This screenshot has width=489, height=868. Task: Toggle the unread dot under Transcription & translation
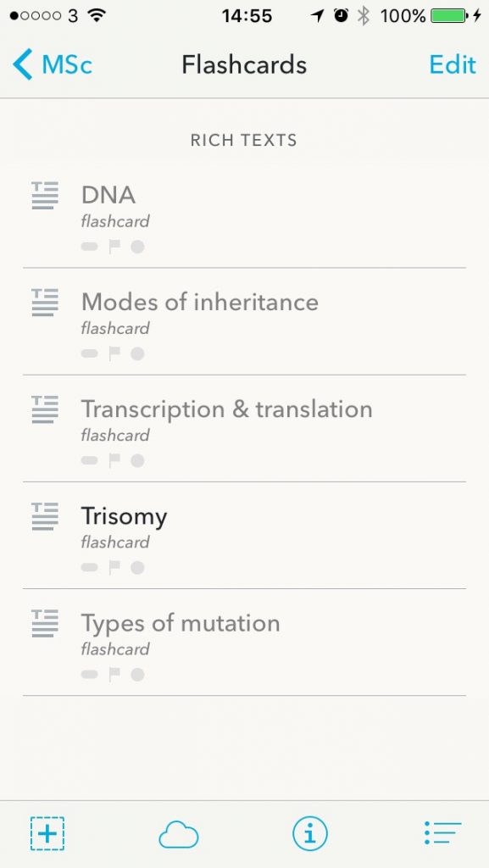point(138,460)
